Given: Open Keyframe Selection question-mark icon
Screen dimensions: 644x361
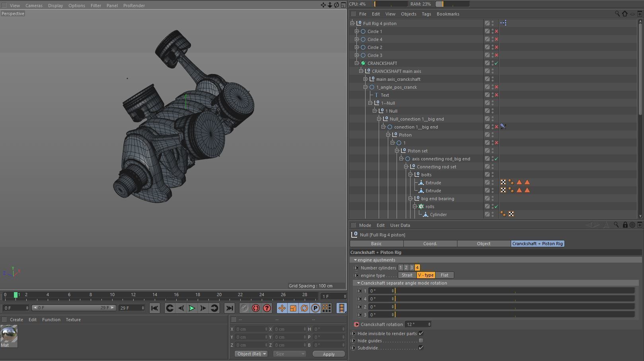Looking at the screenshot, I should [x=267, y=308].
